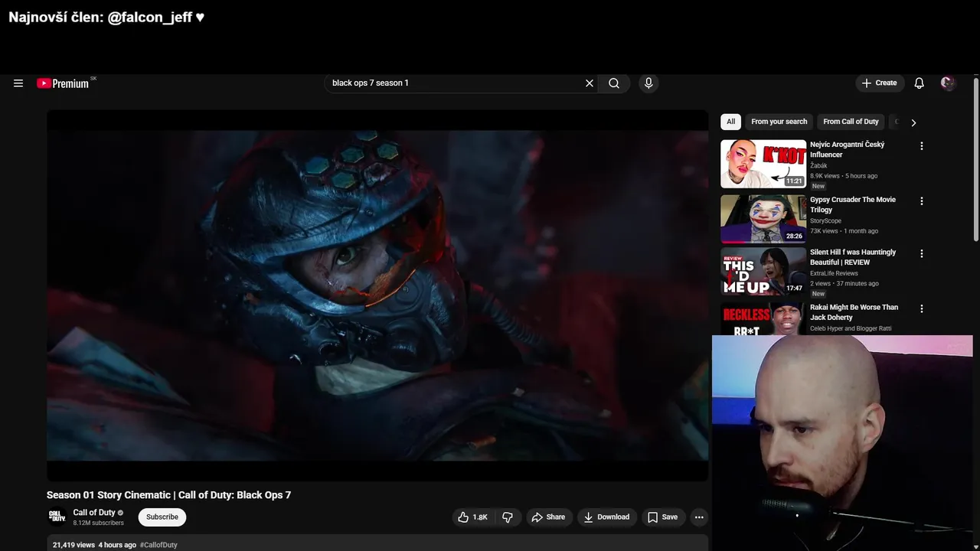
Task: Select From your search chip
Action: point(779,122)
